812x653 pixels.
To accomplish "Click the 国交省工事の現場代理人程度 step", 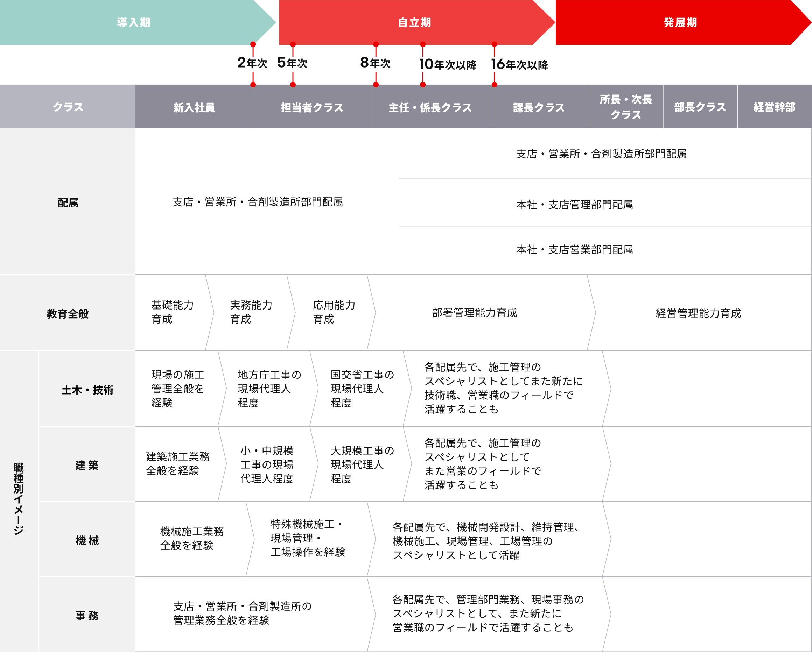I will coord(362,389).
